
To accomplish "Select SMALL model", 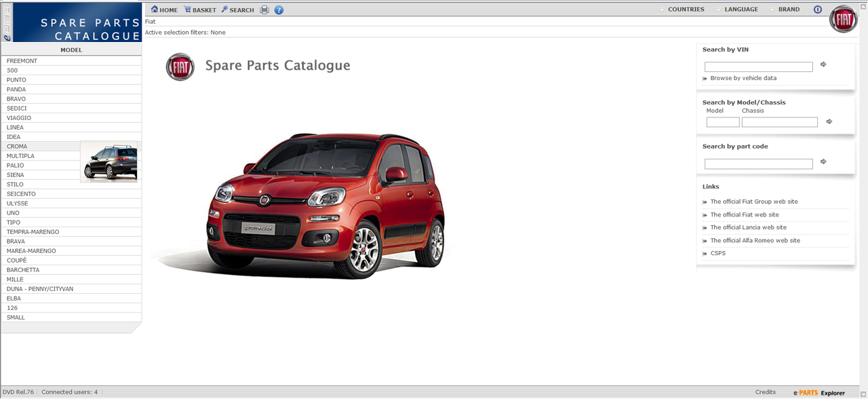I will coord(71,318).
